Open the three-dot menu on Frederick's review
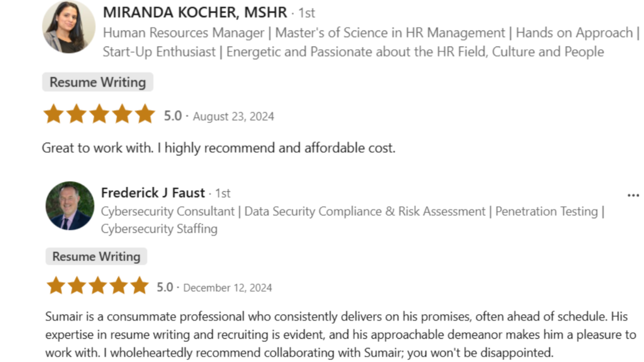 tap(633, 195)
